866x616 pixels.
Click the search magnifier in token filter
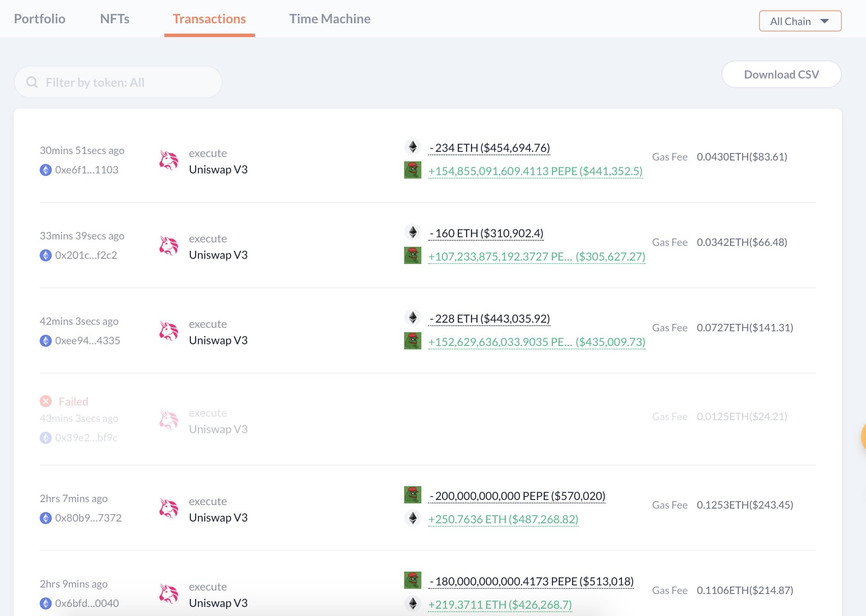tap(32, 82)
